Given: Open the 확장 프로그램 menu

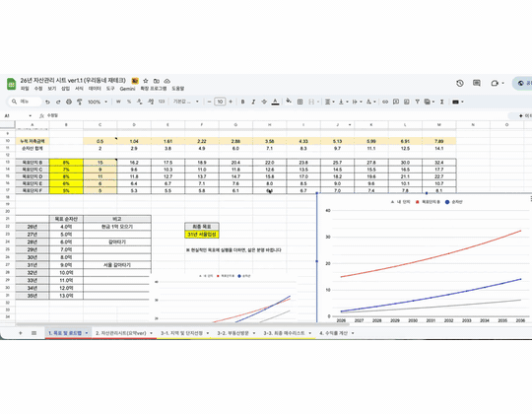Looking at the screenshot, I should [154, 89].
